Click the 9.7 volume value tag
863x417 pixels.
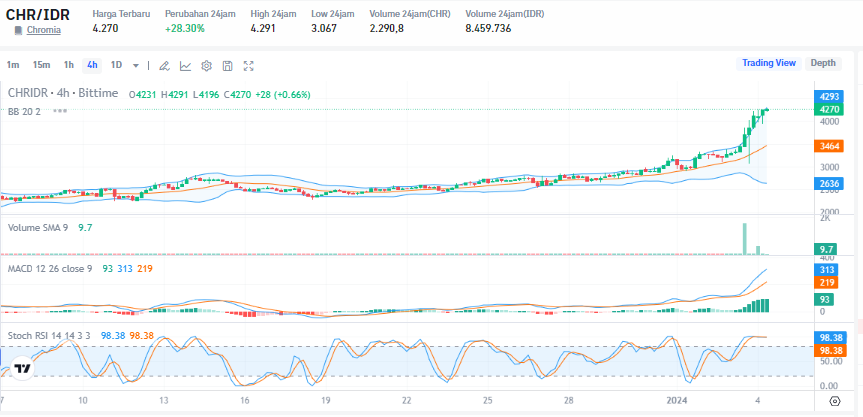[x=824, y=249]
